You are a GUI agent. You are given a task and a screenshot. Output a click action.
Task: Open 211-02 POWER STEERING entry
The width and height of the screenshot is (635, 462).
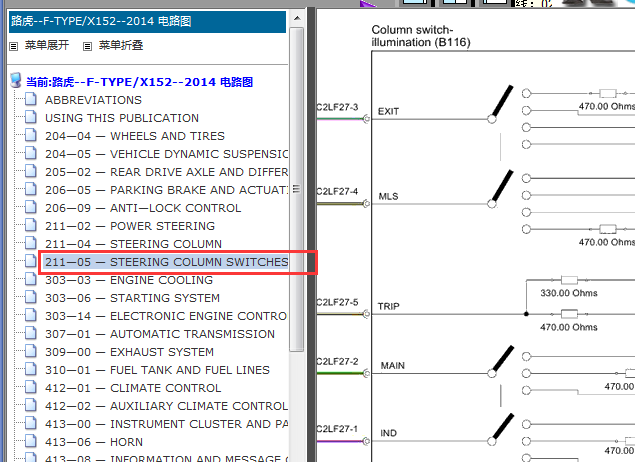coord(130,226)
